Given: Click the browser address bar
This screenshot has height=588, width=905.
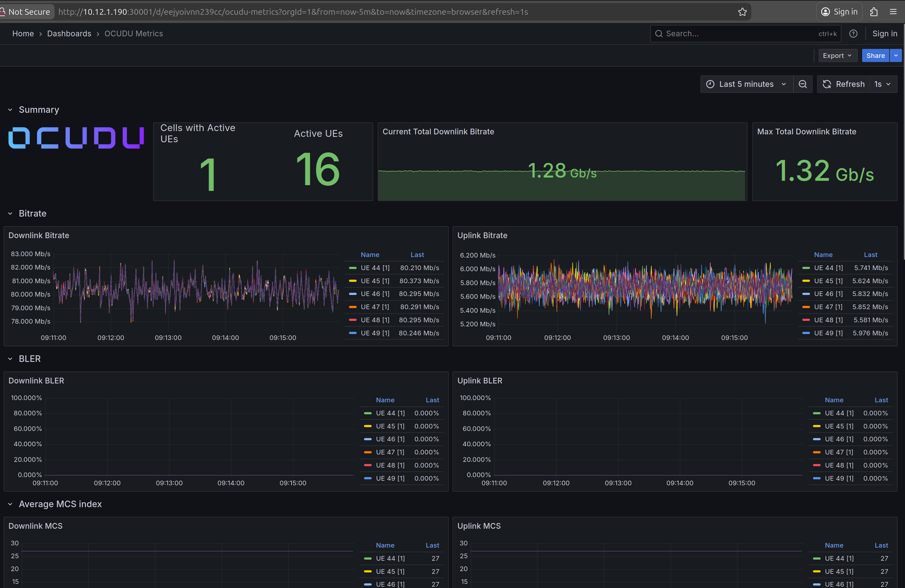Looking at the screenshot, I should [293, 12].
